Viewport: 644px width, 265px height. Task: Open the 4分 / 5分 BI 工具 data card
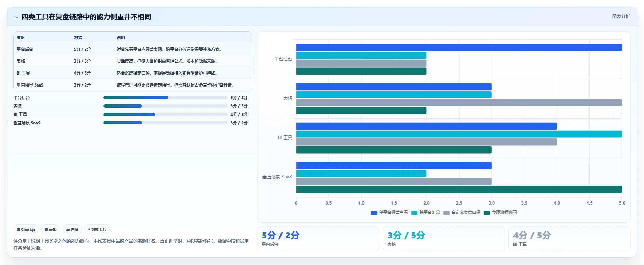coord(569,239)
